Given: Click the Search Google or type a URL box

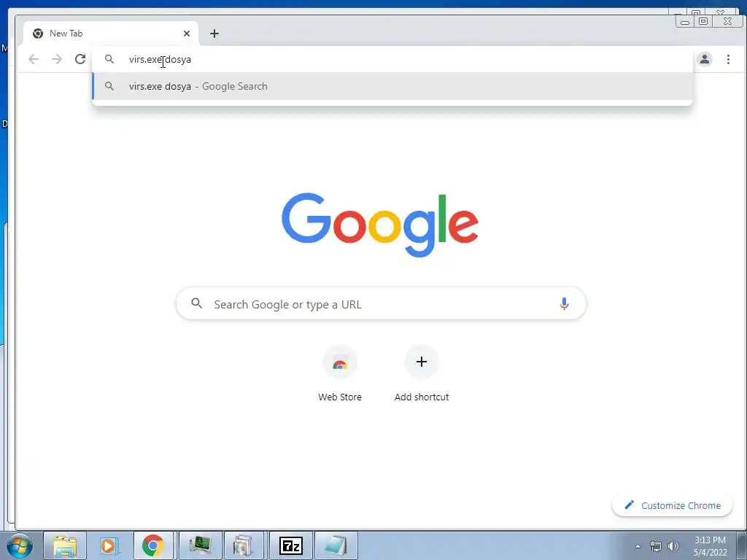Looking at the screenshot, I should (381, 304).
